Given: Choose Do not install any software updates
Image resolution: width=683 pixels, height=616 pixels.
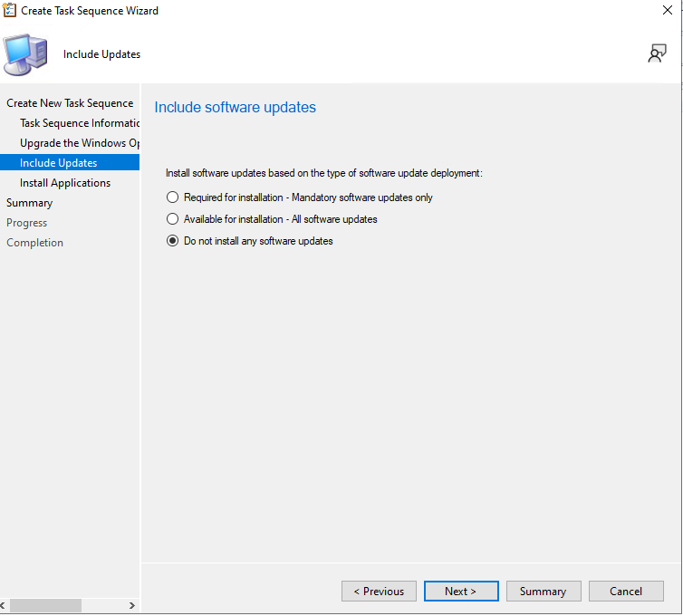Looking at the screenshot, I should tap(172, 241).
